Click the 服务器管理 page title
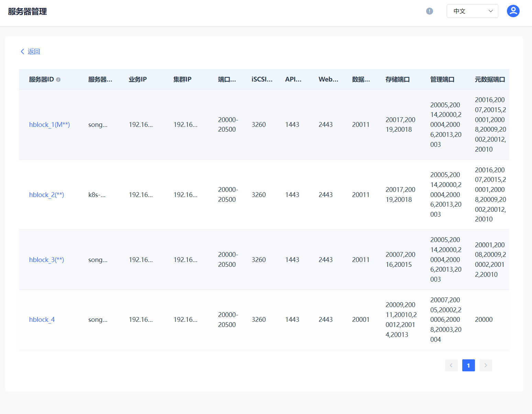Viewport: 532px width, 414px height. tap(27, 12)
